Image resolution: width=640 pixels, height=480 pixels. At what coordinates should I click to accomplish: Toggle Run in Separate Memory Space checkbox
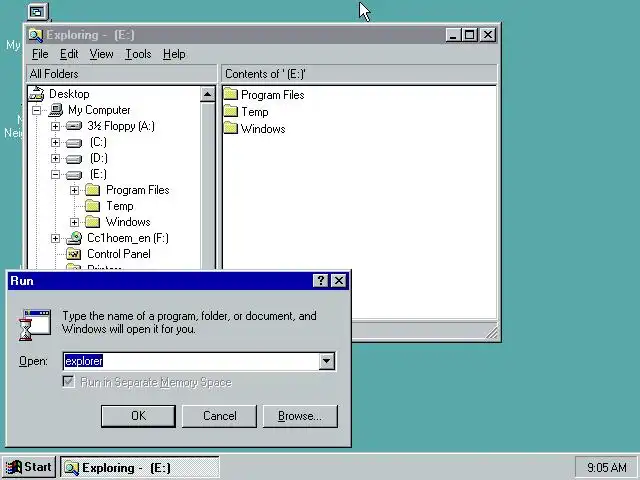point(69,382)
